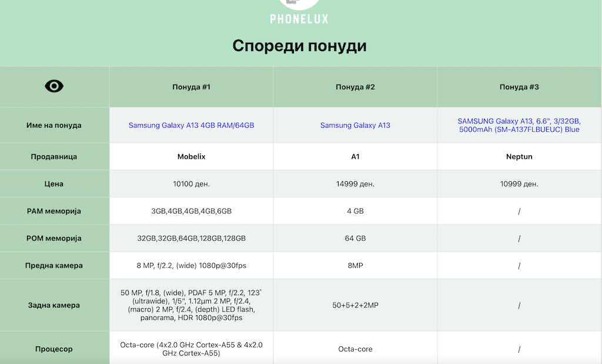Select the Понуда #2 column header
The width and height of the screenshot is (602, 364).
click(x=355, y=87)
